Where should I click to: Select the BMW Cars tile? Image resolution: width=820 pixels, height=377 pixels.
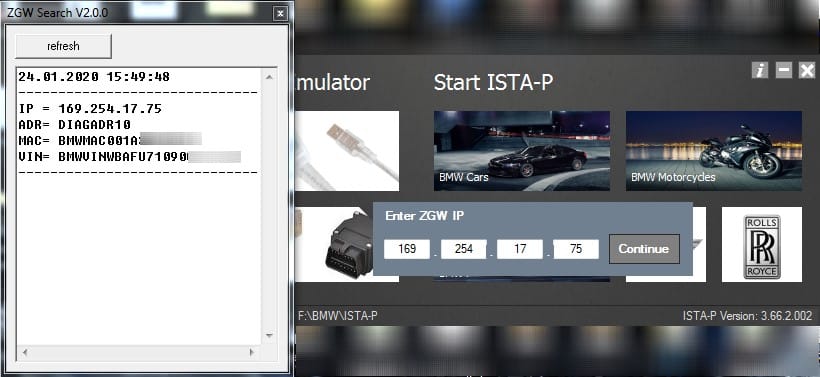[521, 151]
